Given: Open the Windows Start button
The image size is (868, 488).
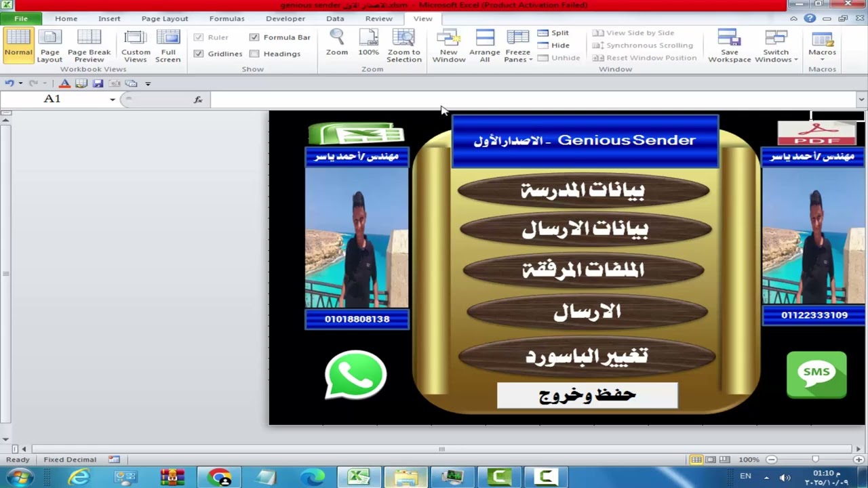Looking at the screenshot, I should [x=20, y=477].
